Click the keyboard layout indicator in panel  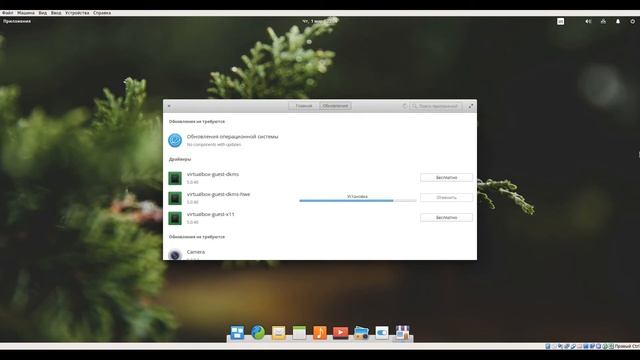(560, 21)
